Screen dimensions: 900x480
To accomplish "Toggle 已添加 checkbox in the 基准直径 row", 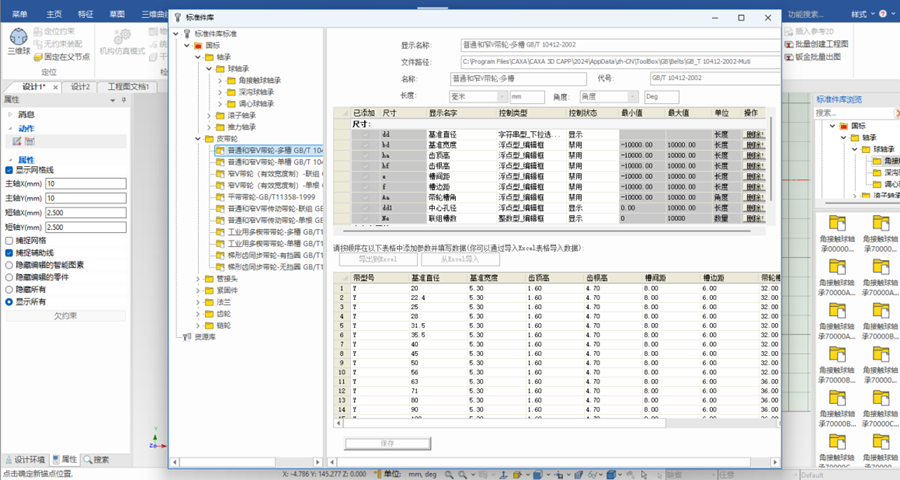I will point(365,134).
